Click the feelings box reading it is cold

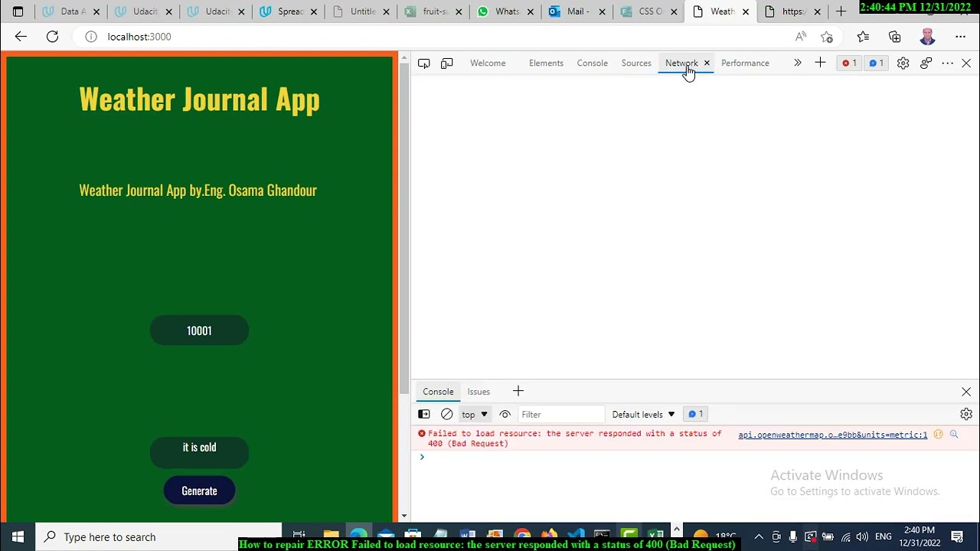[x=199, y=453]
